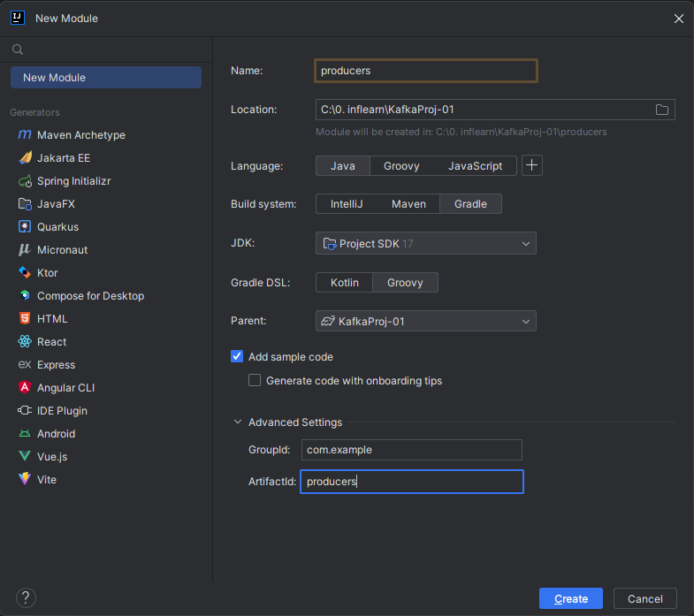This screenshot has width=694, height=616.
Task: Select Compose for Desktop icon
Action: pyautogui.click(x=25, y=295)
